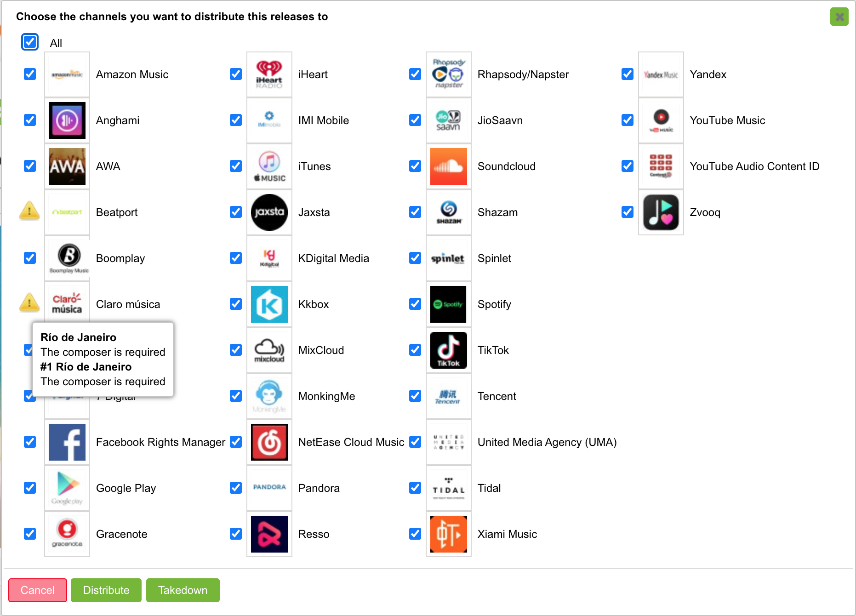Uncheck the Soundcloud checkbox
Image resolution: width=856 pixels, height=616 pixels.
coord(415,166)
